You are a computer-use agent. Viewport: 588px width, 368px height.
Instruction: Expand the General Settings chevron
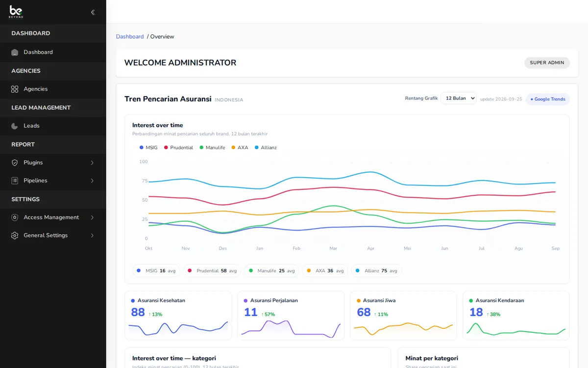[92, 236]
